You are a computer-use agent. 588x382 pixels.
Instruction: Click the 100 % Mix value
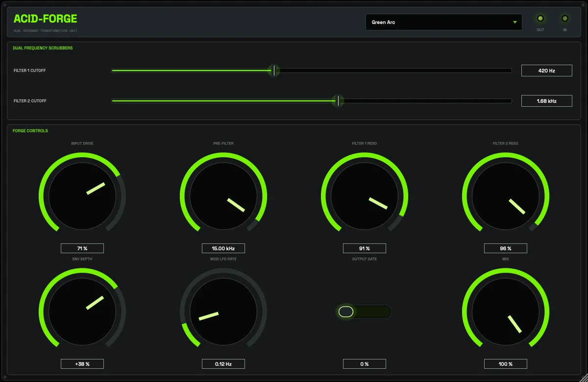[x=506, y=364]
